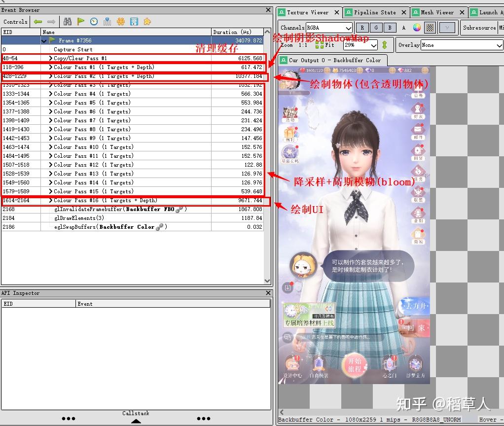Screen dimensions: 504x426
Task: Sort by the Duration (µs) column header
Action: point(237,32)
